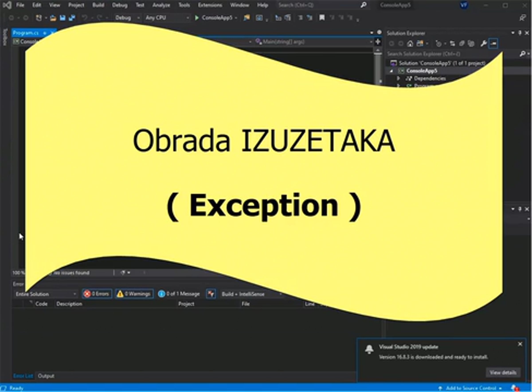Viewport: 532px width, 392px height.
Task: Open the Tools menu
Action: point(184,5)
